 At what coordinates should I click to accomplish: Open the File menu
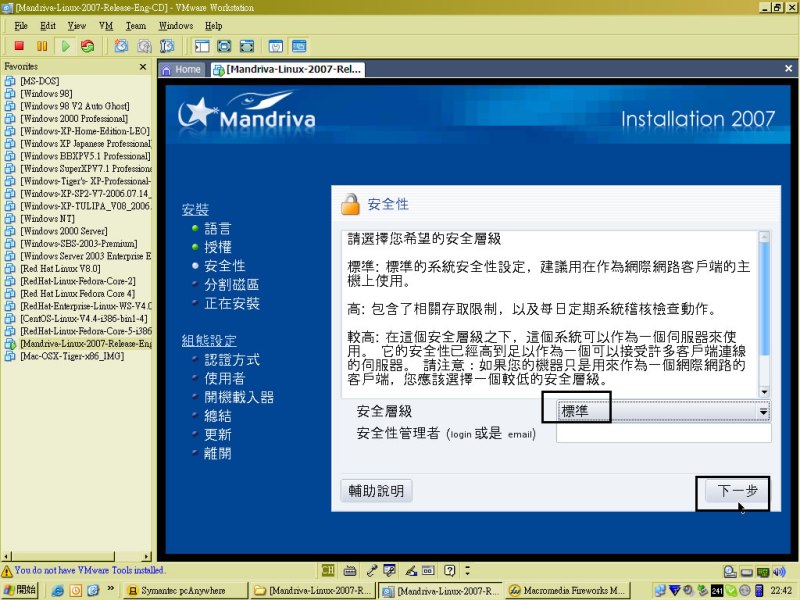[x=21, y=26]
